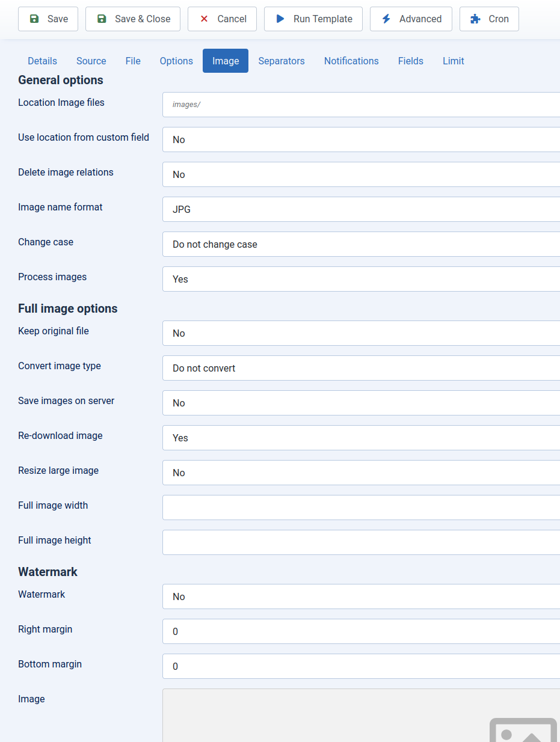Image resolution: width=560 pixels, height=742 pixels.
Task: Open the Convert image type dropdown
Action: (x=361, y=368)
